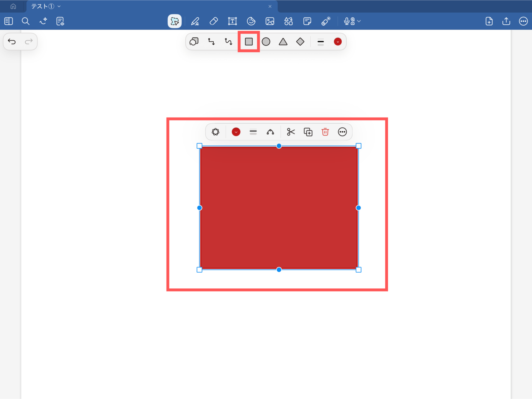Toggle the diamond shape option
This screenshot has height=399, width=532.
click(x=300, y=42)
